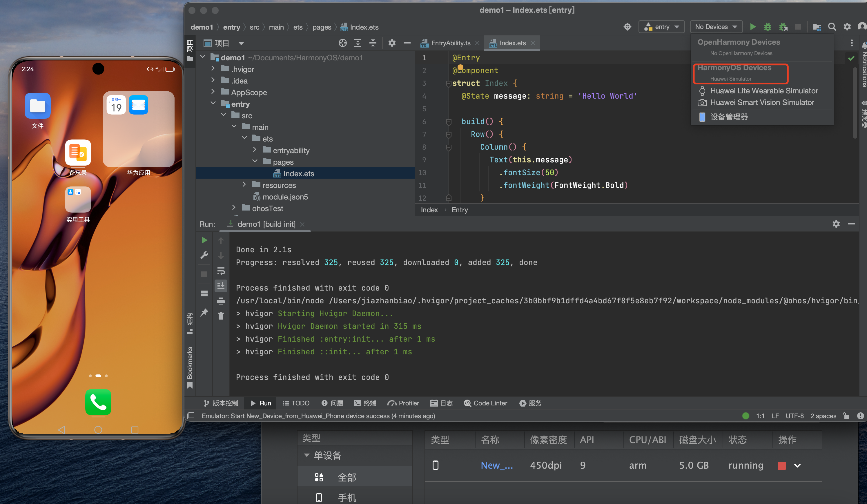The height and width of the screenshot is (504, 867).
Task: Click the editor vertical scrollbar
Action: (855, 103)
